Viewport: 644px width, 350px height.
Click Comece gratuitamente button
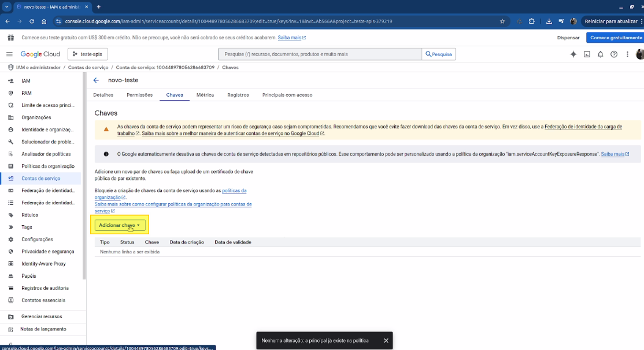coord(616,38)
